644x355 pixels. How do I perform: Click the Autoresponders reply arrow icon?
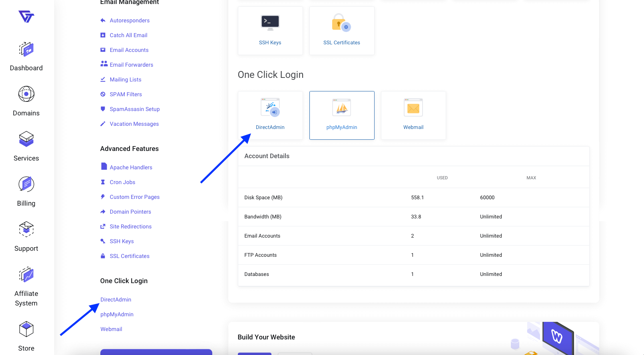pos(103,20)
